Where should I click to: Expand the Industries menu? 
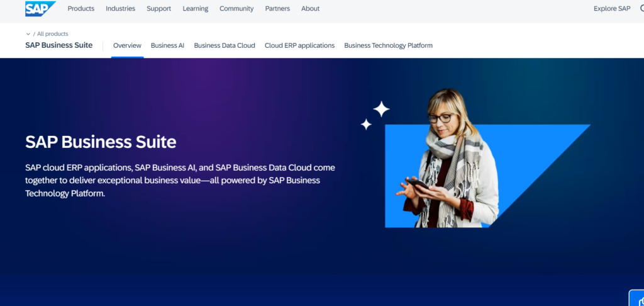tap(120, 9)
